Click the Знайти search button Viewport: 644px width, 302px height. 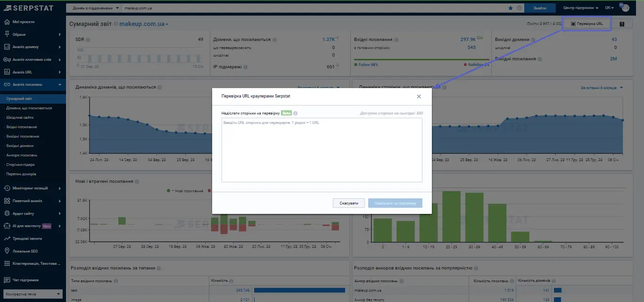[x=540, y=8]
